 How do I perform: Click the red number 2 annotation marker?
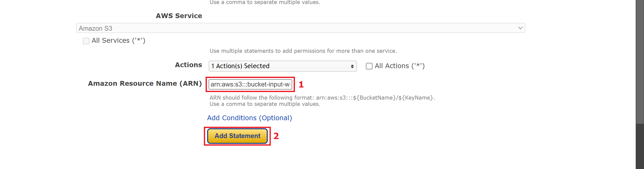(276, 136)
